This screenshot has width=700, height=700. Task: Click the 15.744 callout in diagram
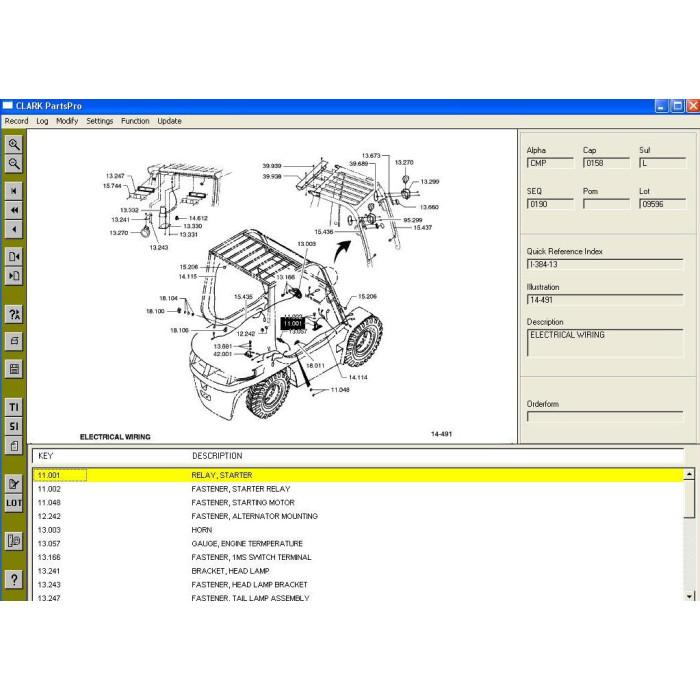click(112, 186)
